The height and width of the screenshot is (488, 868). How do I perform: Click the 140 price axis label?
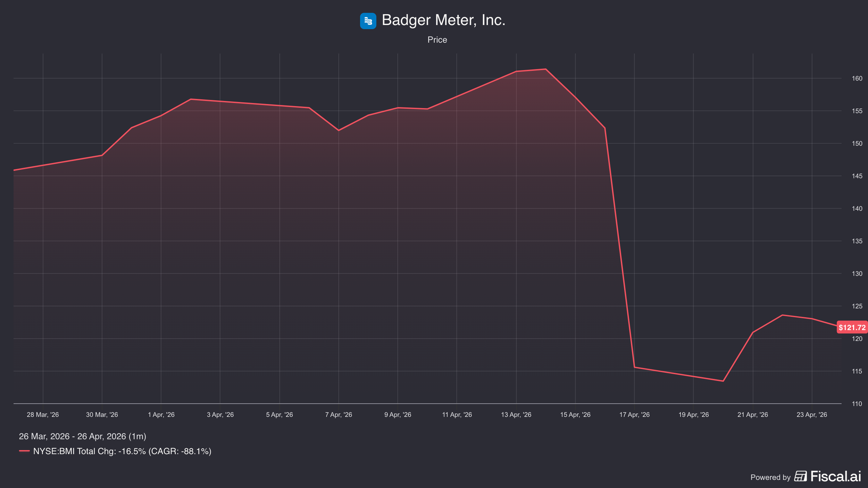857,209
